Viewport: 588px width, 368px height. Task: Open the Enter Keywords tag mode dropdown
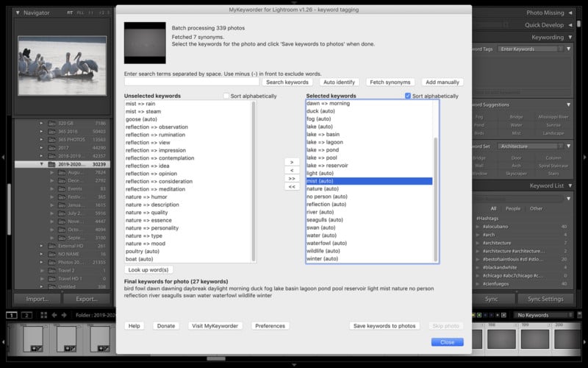pos(531,49)
